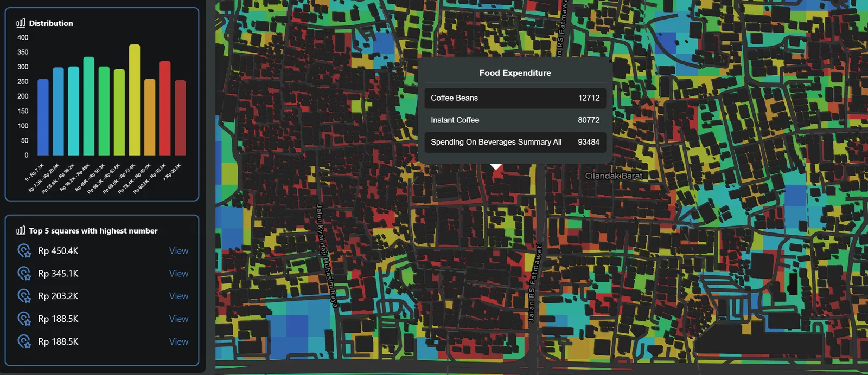Select the tallest yellow Rp 63.6K - Rp 73.4K bar
Image resolution: width=868 pixels, height=375 pixels.
click(x=135, y=100)
